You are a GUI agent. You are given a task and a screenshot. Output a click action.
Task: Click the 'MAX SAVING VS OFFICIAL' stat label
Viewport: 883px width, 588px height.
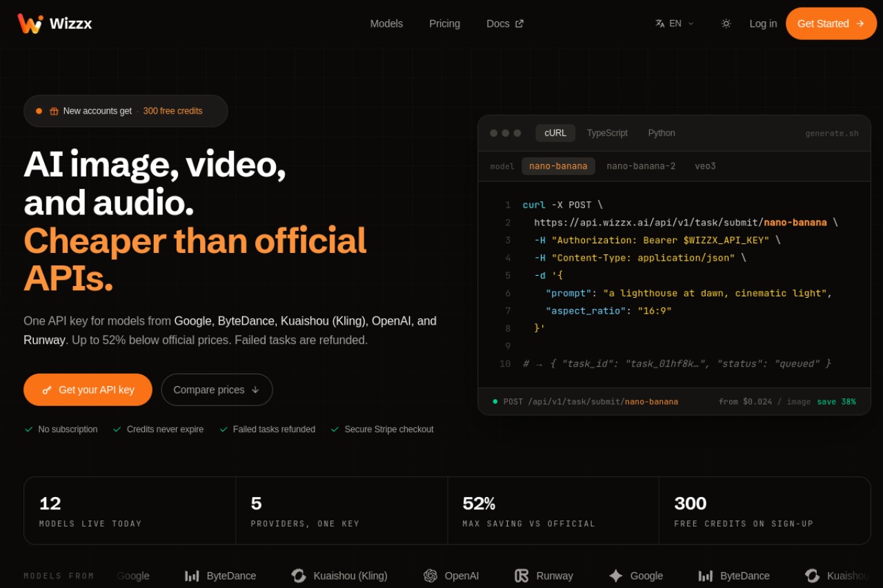coord(528,524)
